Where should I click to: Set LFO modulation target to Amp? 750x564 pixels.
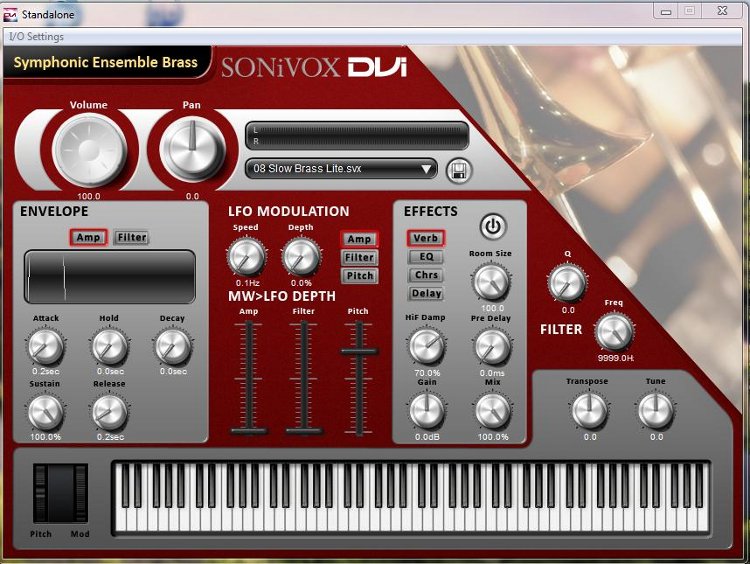pos(359,239)
